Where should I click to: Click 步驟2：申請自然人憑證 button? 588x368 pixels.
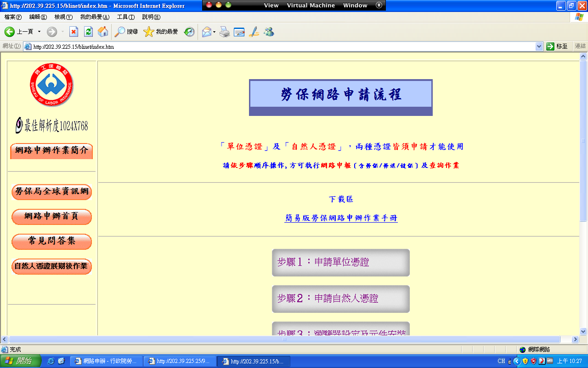coord(341,299)
